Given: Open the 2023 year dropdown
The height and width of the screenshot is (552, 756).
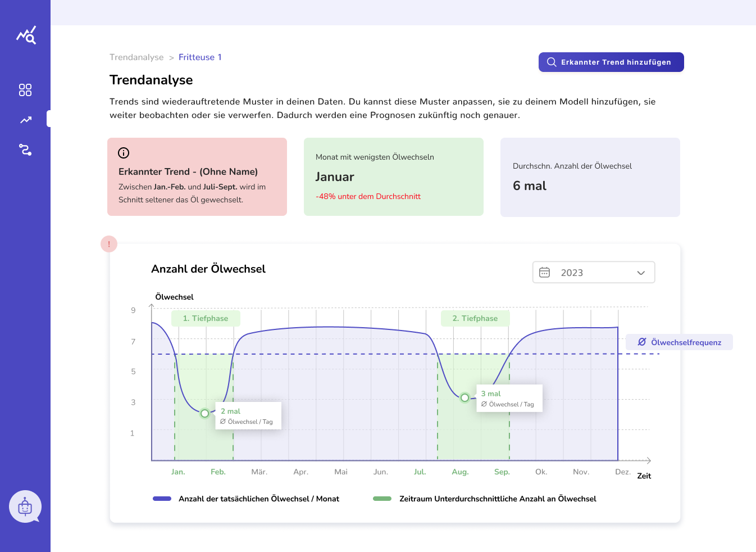Looking at the screenshot, I should point(593,273).
